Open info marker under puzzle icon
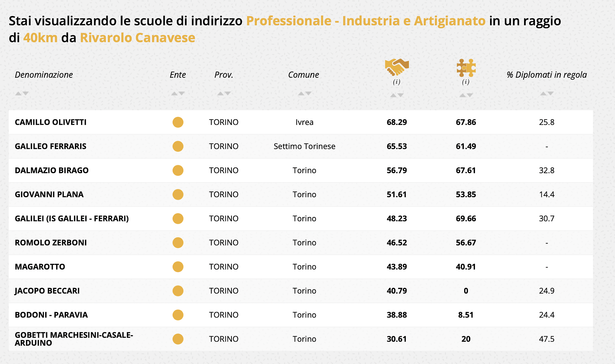 point(466,82)
